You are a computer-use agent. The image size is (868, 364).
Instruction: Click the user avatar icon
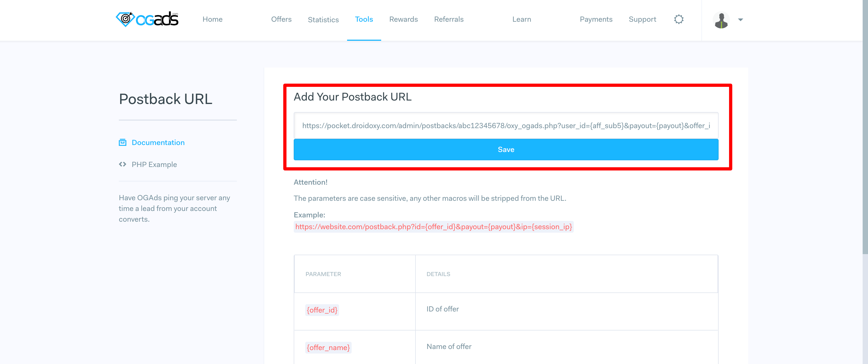721,20
